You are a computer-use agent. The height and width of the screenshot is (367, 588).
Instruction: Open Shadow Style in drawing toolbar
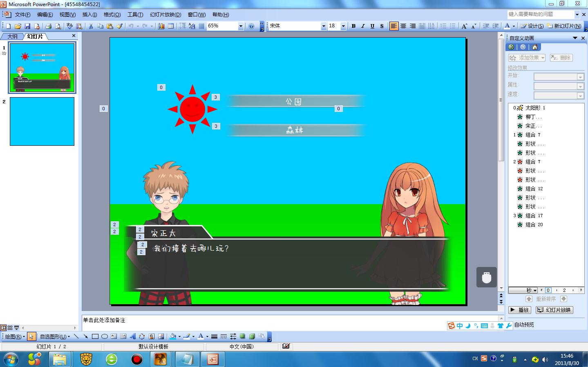pyautogui.click(x=243, y=337)
